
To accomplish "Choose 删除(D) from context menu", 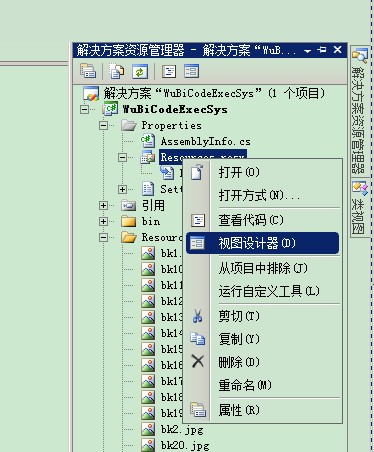I will point(263,362).
